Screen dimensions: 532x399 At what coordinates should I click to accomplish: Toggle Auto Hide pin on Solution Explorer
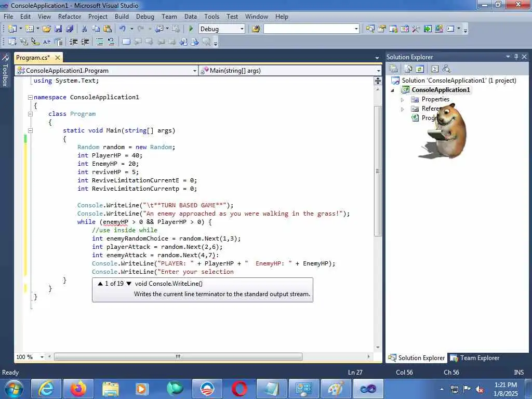(x=516, y=57)
